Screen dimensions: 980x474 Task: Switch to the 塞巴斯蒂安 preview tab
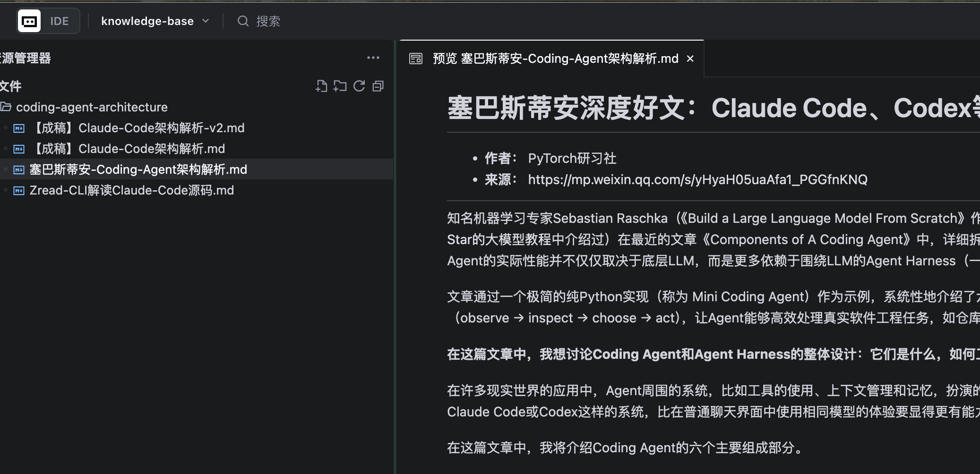[555, 59]
